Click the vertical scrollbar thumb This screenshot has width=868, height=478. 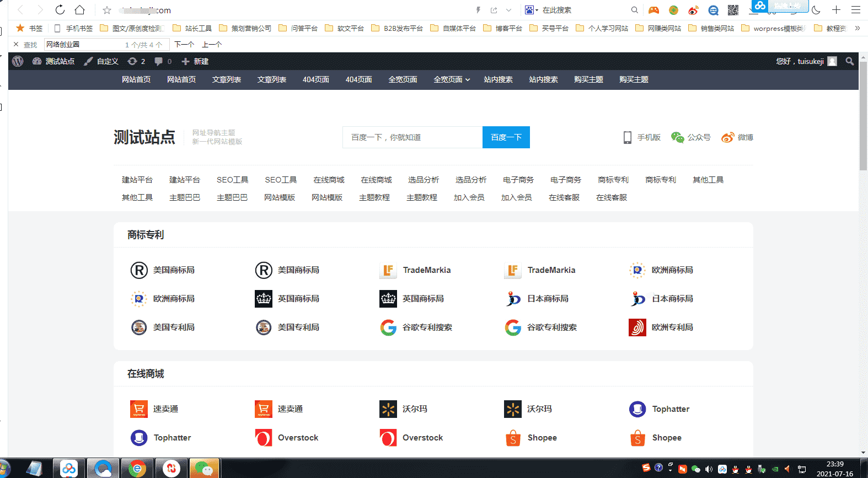point(863,116)
